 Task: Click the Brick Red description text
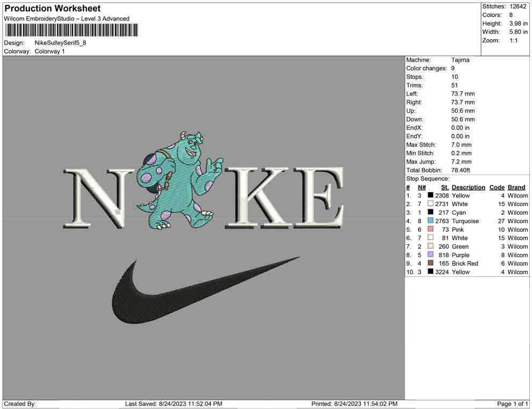(x=465, y=264)
